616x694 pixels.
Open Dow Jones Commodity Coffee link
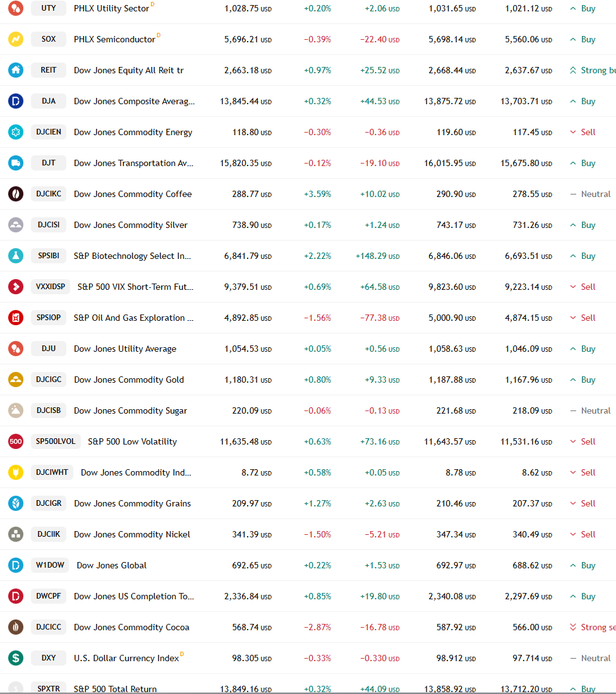(x=133, y=194)
